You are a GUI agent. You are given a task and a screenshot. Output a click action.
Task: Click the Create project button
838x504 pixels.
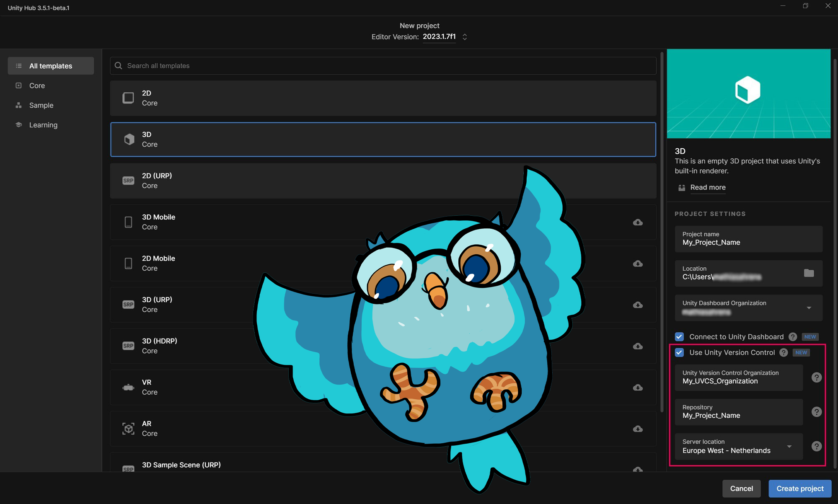(799, 488)
